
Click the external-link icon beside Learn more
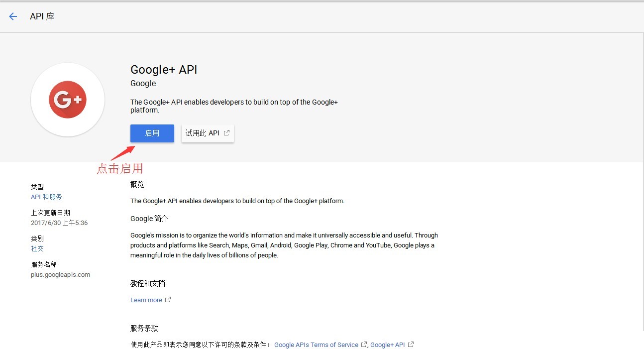pos(168,300)
